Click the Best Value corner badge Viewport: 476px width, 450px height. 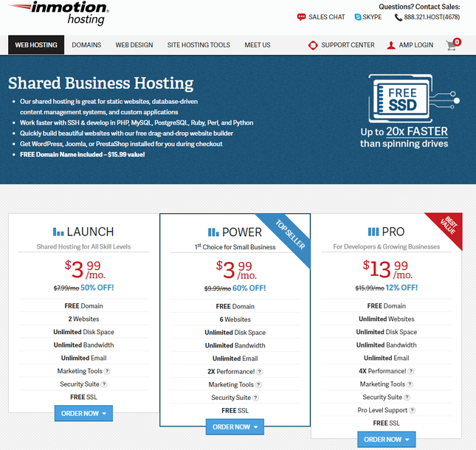tap(448, 226)
